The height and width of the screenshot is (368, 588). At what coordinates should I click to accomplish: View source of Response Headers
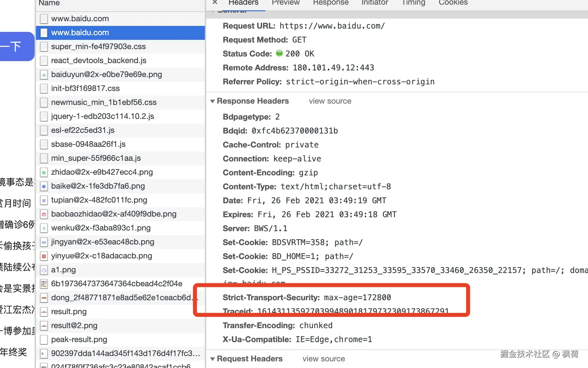pyautogui.click(x=330, y=101)
